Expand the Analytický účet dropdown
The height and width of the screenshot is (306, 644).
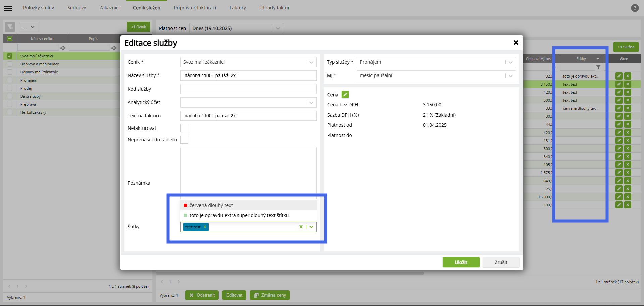(x=311, y=103)
